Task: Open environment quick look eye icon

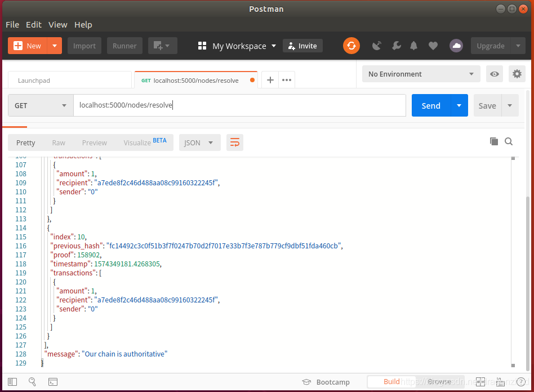Action: point(495,74)
